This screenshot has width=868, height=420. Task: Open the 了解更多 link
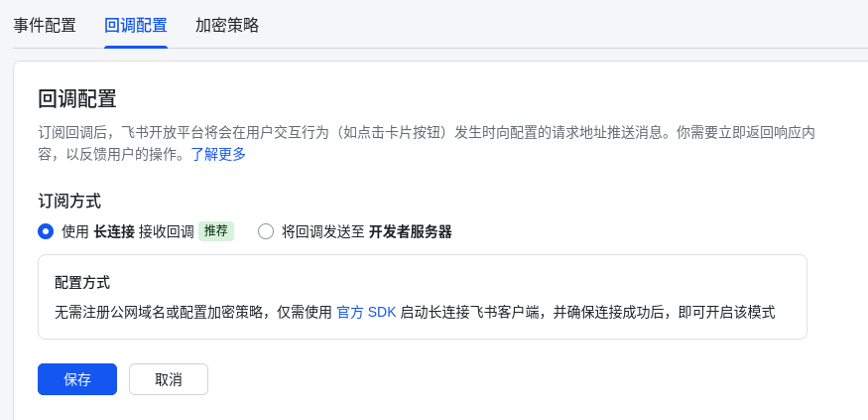point(218,154)
